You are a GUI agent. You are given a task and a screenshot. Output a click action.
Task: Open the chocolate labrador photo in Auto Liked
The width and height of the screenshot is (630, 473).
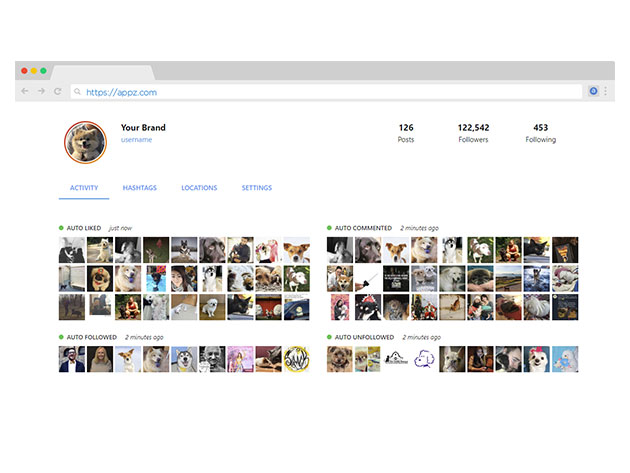[x=212, y=250]
